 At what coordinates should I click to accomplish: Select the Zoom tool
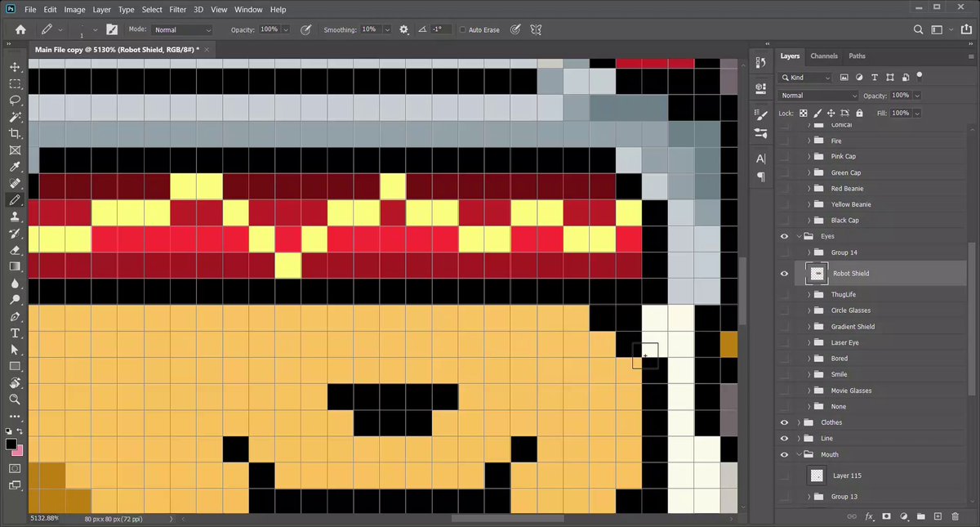point(15,400)
